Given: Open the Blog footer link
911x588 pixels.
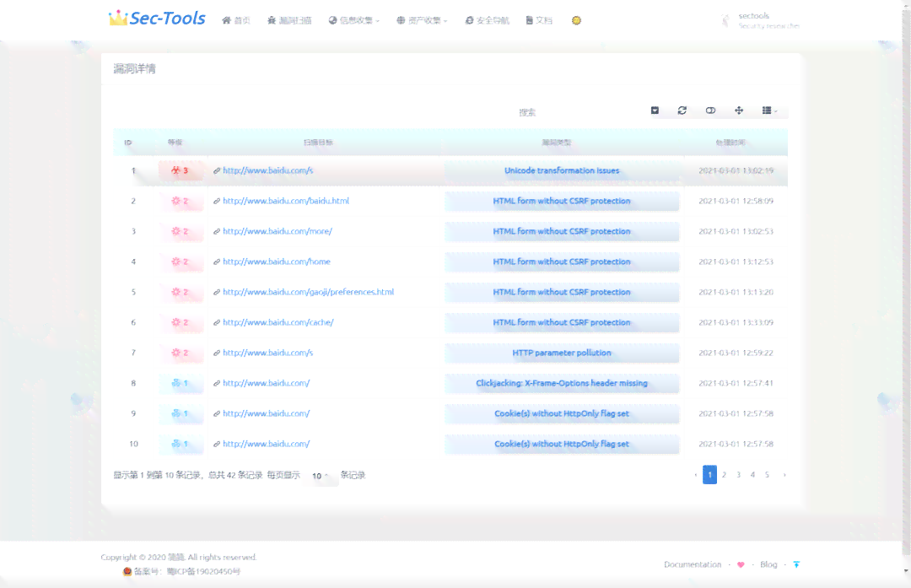Looking at the screenshot, I should 768,564.
